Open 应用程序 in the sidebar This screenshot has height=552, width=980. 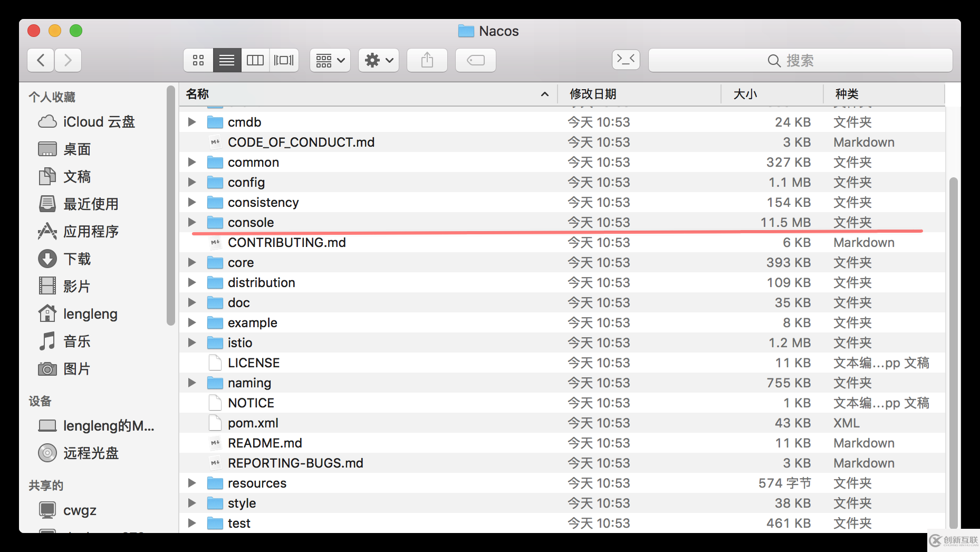[78, 232]
